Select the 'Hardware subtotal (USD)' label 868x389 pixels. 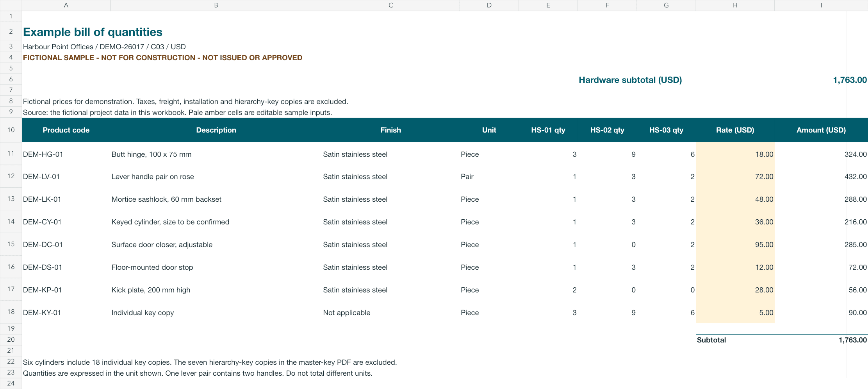click(x=630, y=80)
